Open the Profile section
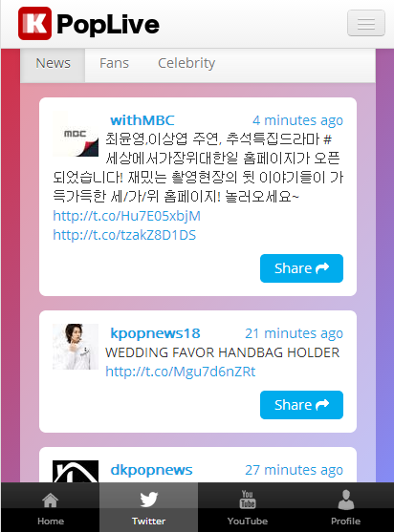The height and width of the screenshot is (532, 394). [345, 507]
